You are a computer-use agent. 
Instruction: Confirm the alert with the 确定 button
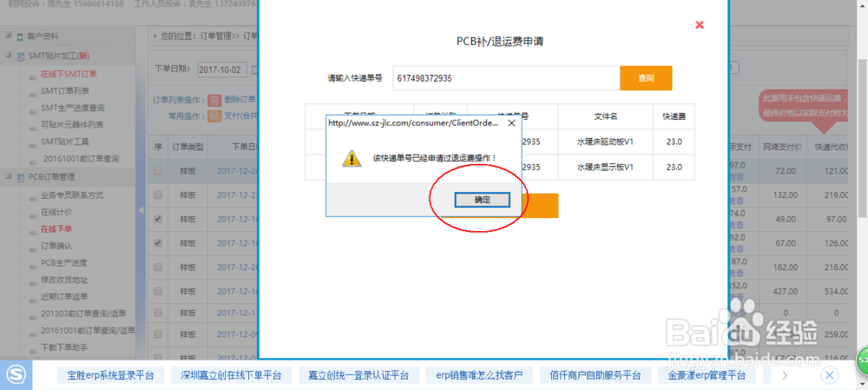point(482,200)
